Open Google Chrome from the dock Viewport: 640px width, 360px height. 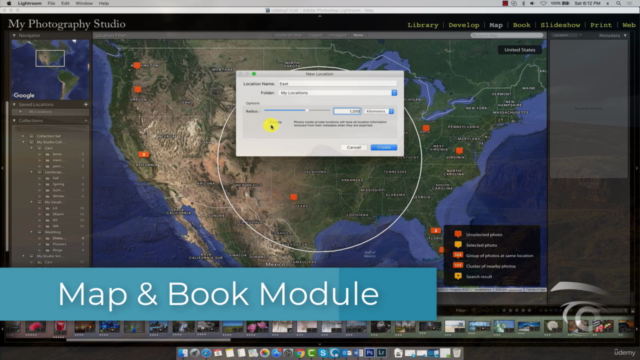[x=300, y=353]
